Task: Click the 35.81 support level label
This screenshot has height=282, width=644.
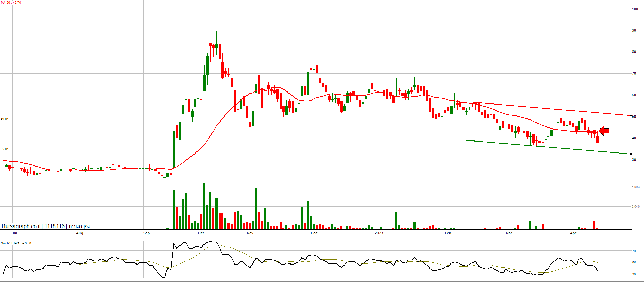Action: pos(4,149)
